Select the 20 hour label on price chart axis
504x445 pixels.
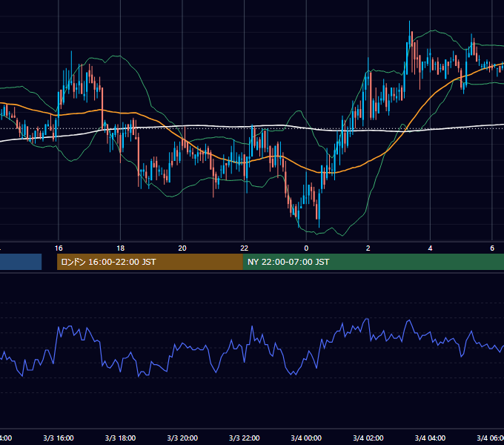point(182,248)
